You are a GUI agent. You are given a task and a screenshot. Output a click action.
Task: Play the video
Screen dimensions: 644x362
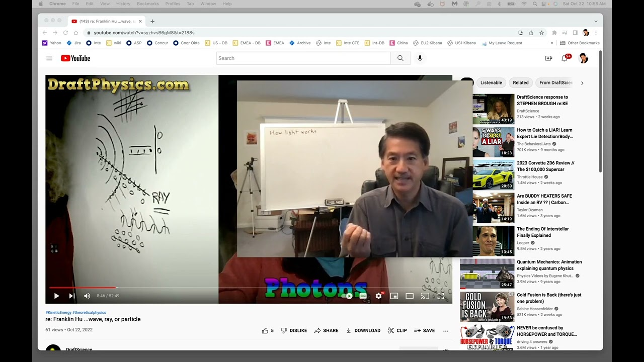click(x=56, y=296)
